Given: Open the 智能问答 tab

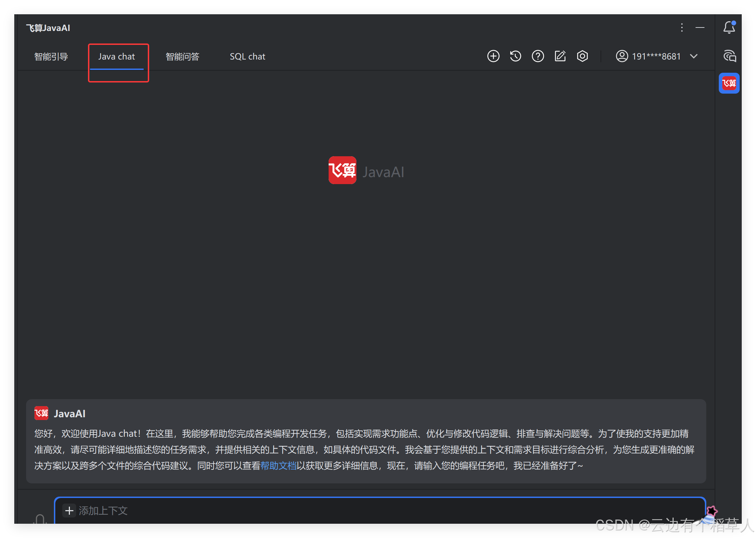Looking at the screenshot, I should (183, 56).
